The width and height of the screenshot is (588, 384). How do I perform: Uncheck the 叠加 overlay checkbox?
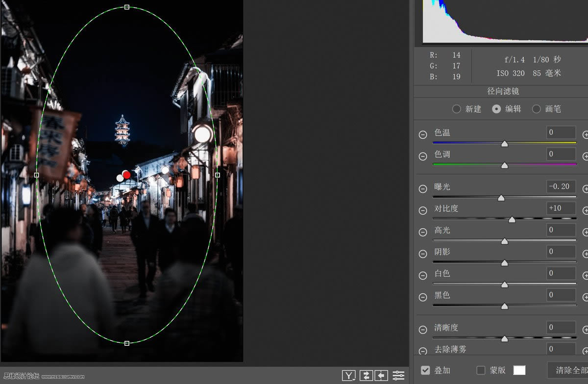[x=426, y=370]
